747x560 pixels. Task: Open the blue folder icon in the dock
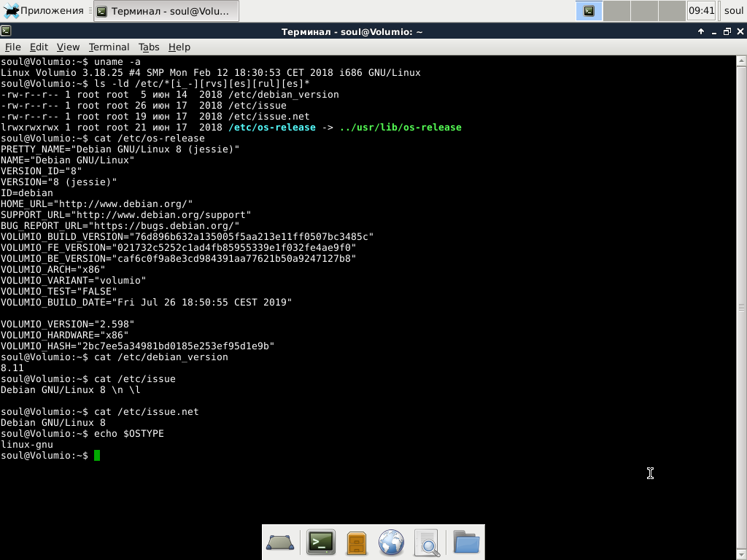pos(466,542)
